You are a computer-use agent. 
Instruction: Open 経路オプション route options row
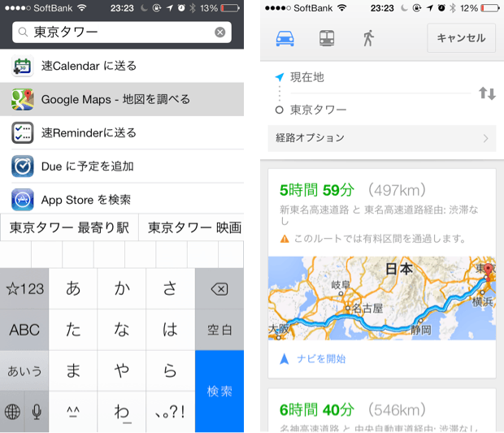coord(381,138)
